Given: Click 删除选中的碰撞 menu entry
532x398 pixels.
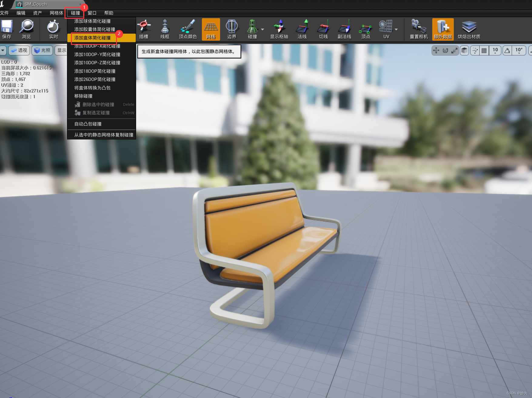Looking at the screenshot, I should [102, 105].
